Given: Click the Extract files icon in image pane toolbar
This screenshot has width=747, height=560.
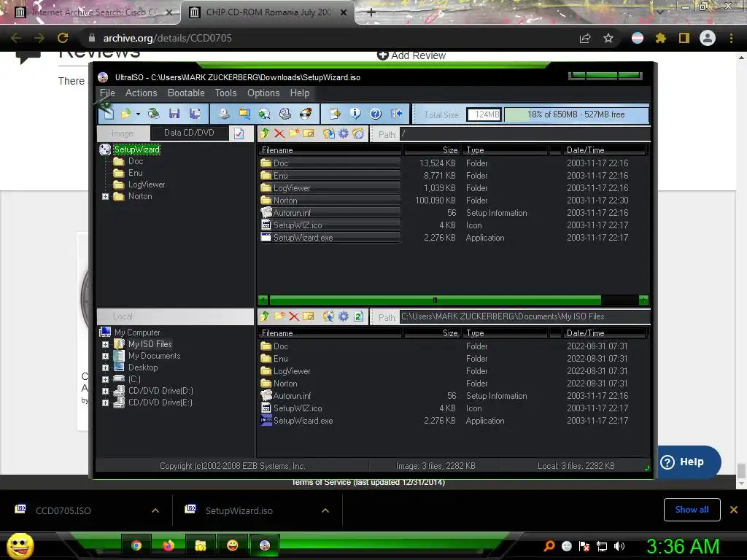Looking at the screenshot, I should (329, 133).
